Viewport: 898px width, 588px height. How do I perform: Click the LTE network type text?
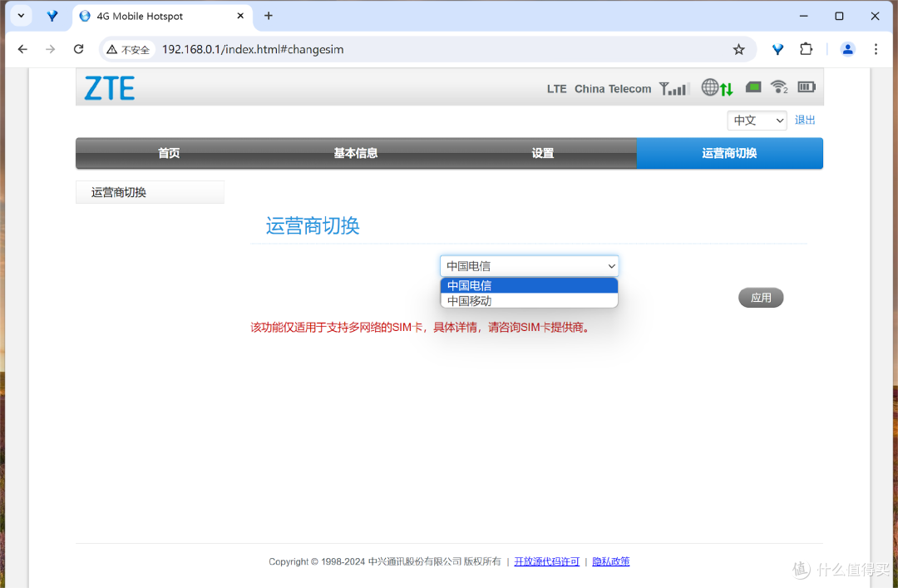[x=556, y=89]
